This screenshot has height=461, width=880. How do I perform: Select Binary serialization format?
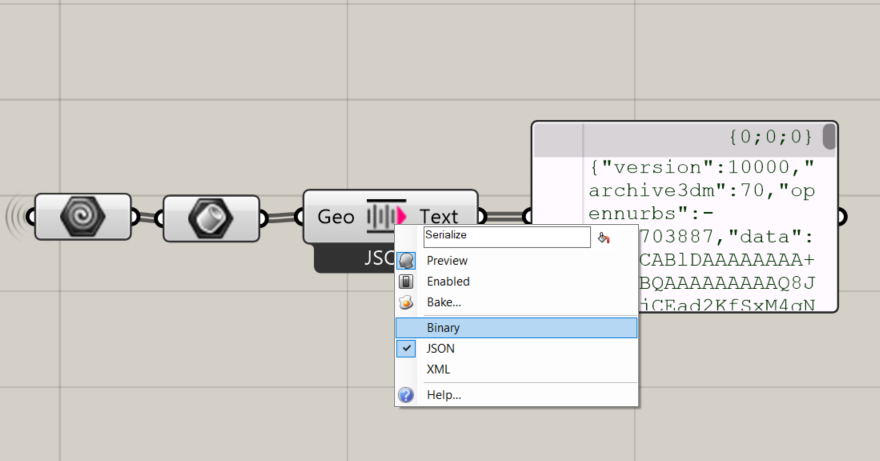point(516,327)
